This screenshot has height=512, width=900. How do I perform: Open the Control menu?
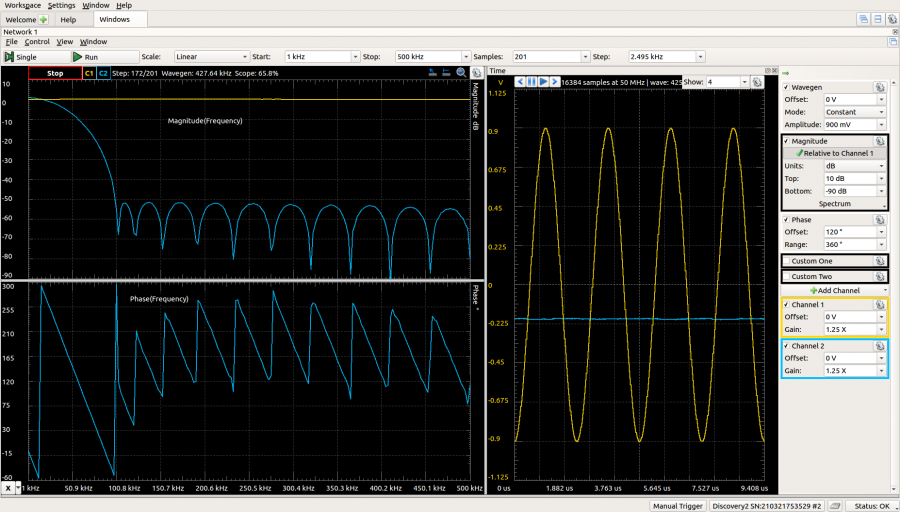click(37, 42)
